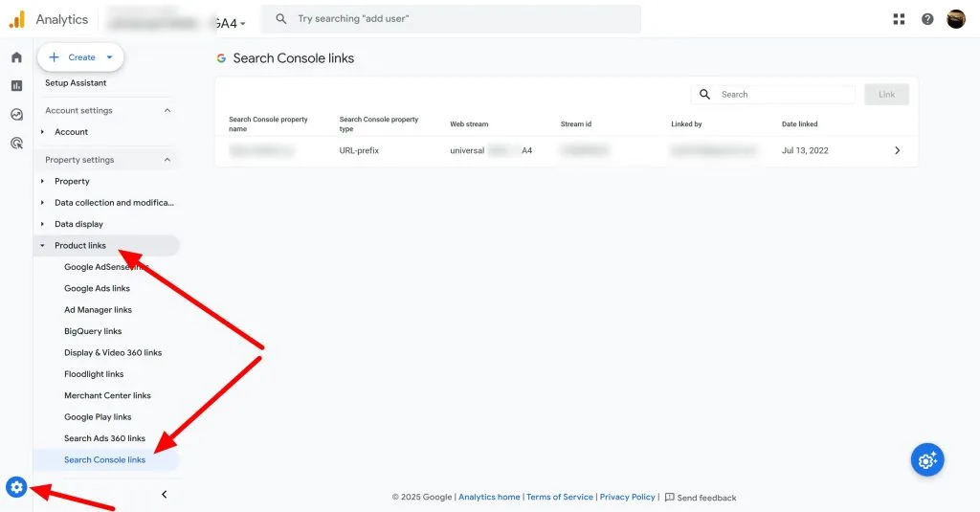
Task: Open account profile avatar
Action: (x=956, y=19)
